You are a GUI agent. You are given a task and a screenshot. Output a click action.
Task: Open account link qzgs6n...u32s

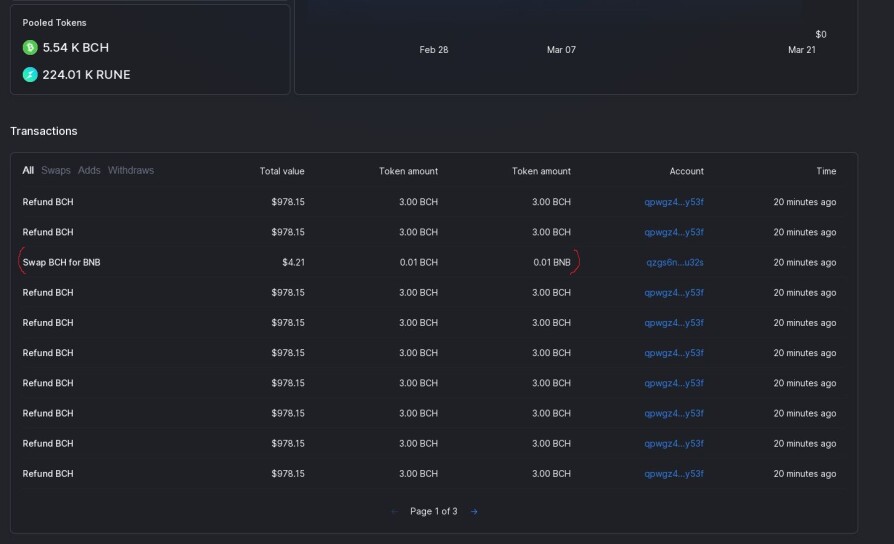tap(674, 262)
